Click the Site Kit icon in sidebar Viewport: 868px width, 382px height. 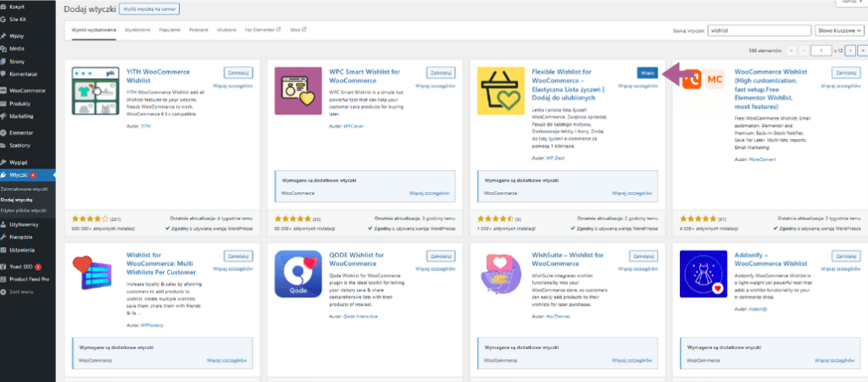click(4, 19)
